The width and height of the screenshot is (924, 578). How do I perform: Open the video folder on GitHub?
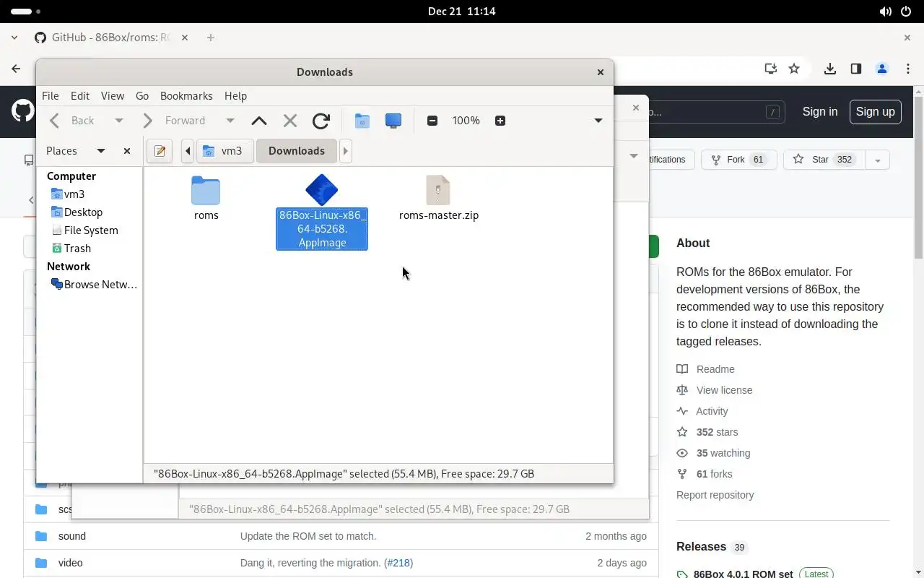71,563
